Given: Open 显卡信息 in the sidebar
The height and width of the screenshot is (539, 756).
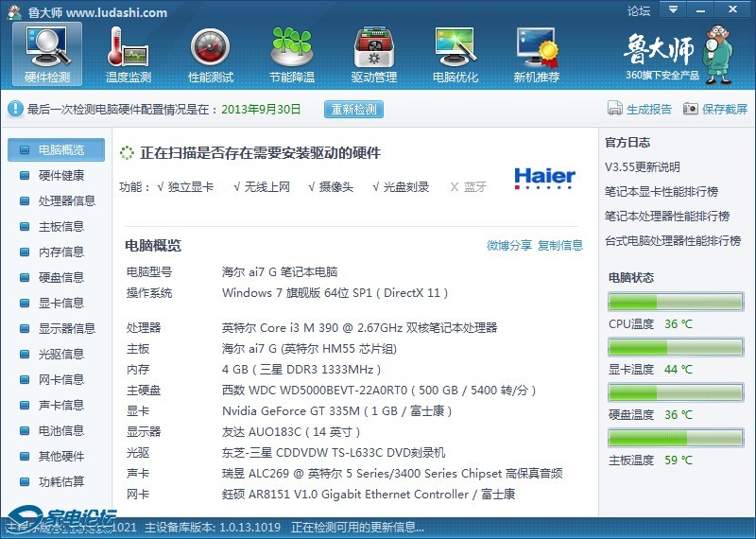Looking at the screenshot, I should coord(60,303).
